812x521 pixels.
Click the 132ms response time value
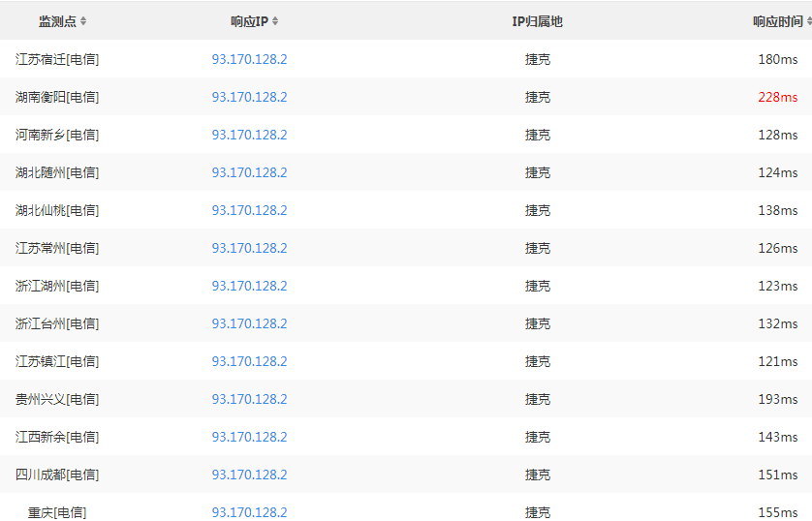[778, 323]
